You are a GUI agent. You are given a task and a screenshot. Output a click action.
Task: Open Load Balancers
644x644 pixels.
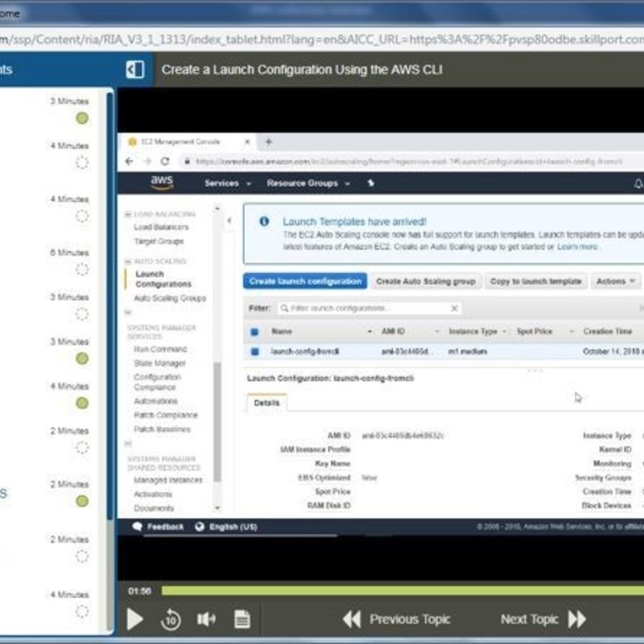(x=161, y=227)
